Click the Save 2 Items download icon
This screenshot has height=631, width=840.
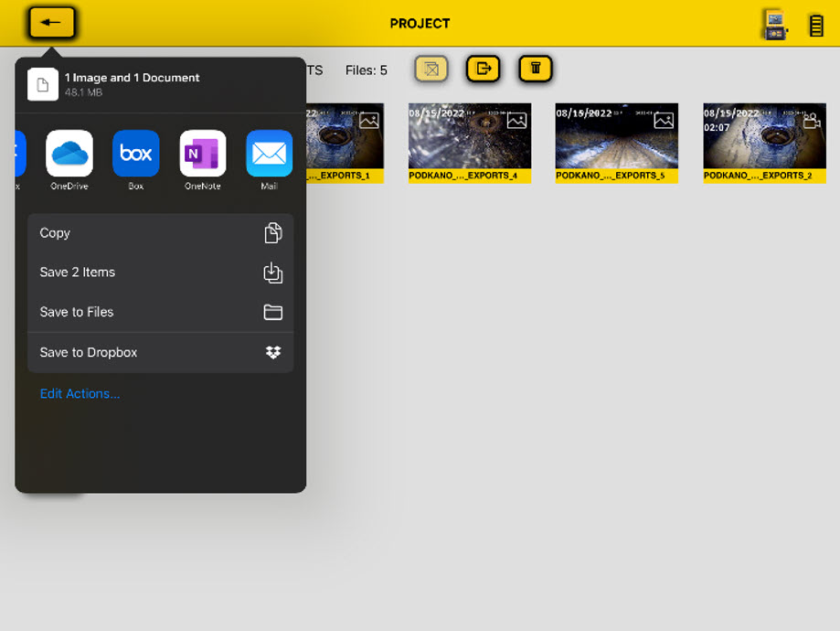tap(273, 273)
